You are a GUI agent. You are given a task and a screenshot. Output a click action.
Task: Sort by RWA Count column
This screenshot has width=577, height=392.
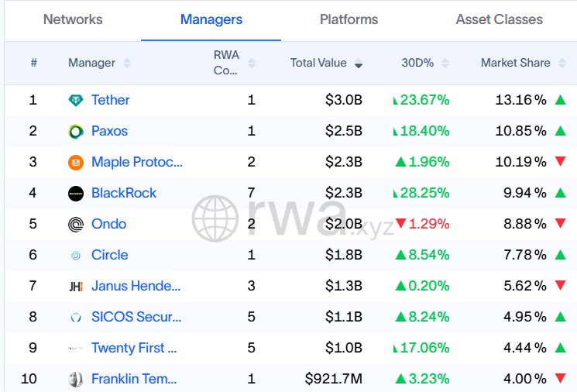251,63
